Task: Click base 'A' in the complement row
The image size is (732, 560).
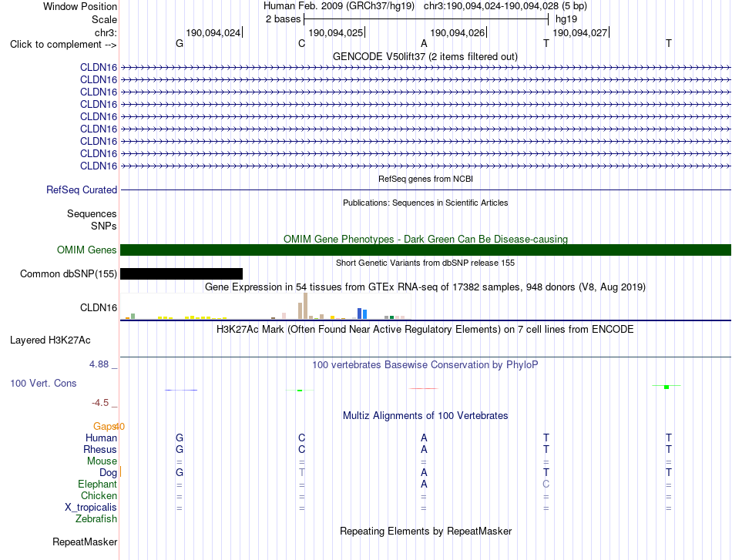Action: (424, 43)
